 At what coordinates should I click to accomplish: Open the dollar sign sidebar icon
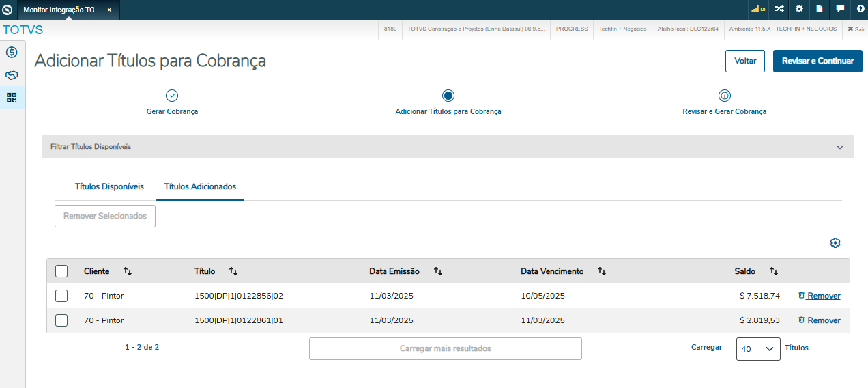[12, 53]
